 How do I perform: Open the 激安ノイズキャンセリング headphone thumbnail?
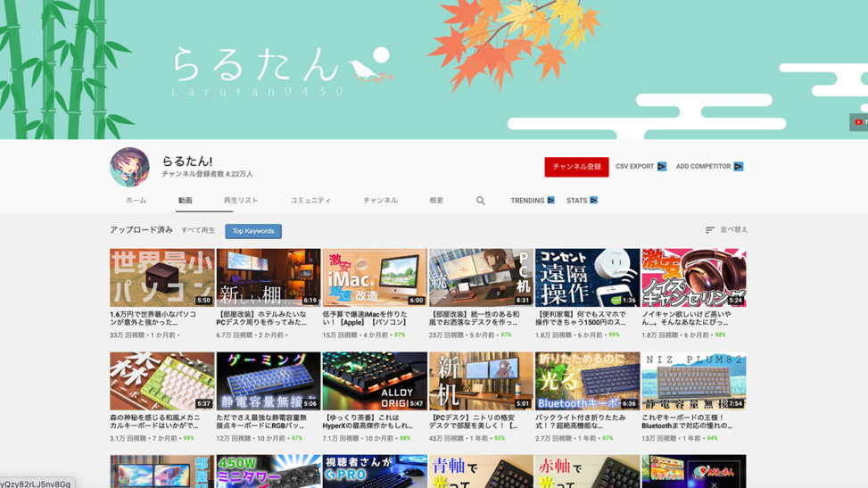point(693,277)
